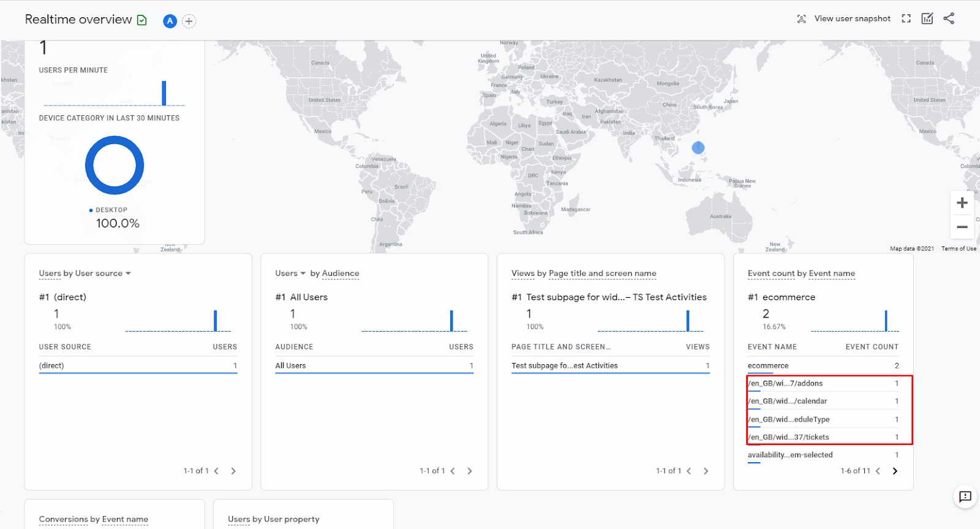This screenshot has height=529, width=980.
Task: Select the '/en_GB/wid...37/tickets' event row
Action: click(823, 437)
